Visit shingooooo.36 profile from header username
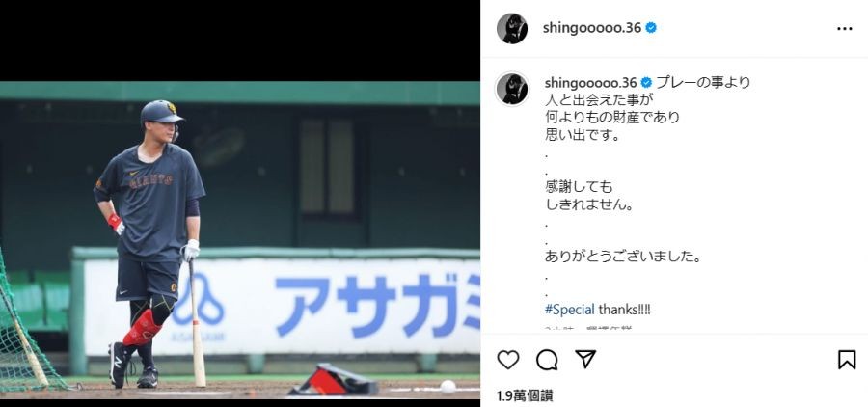 pos(592,28)
